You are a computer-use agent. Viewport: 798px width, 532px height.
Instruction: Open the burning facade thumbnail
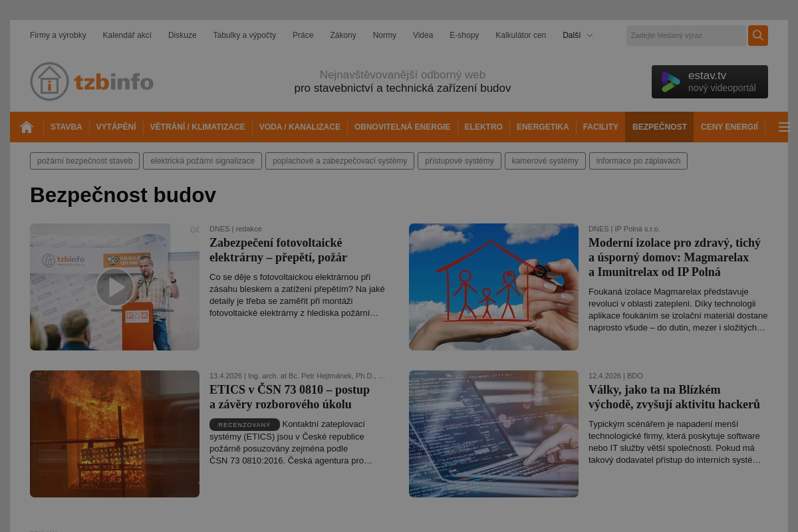(114, 434)
